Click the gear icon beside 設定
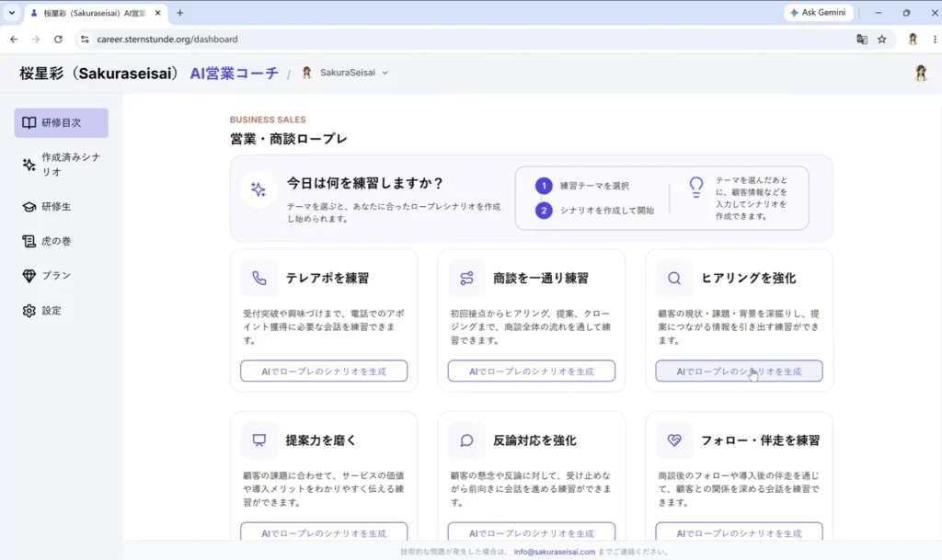The height and width of the screenshot is (560, 942). point(29,310)
